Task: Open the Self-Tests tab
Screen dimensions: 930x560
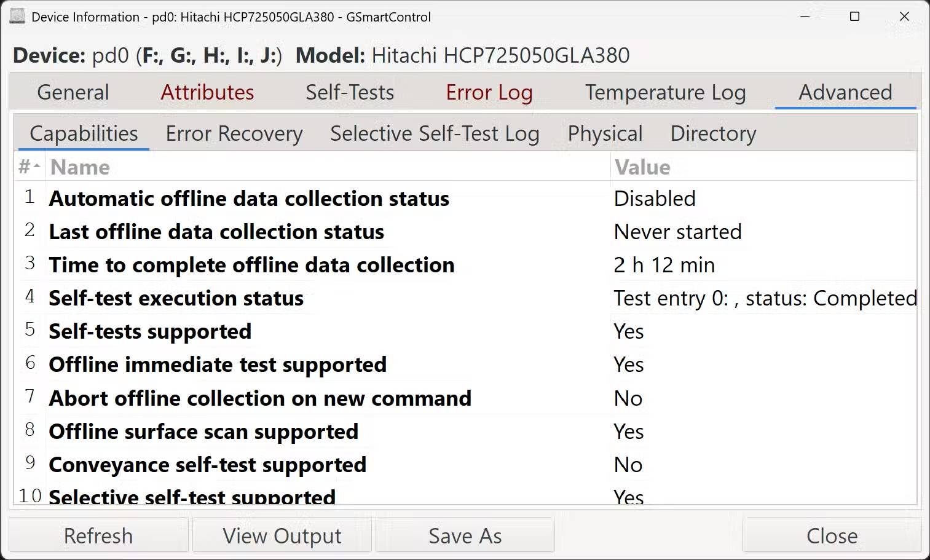Action: (x=350, y=92)
